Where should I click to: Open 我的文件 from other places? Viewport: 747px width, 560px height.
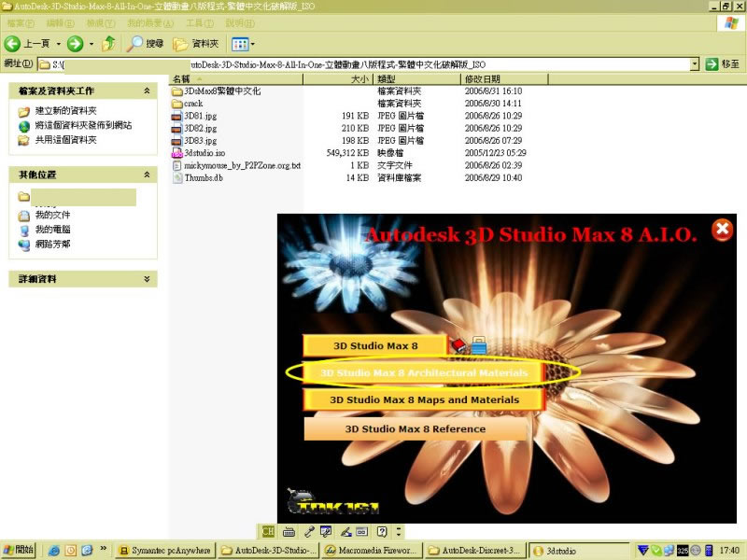click(52, 216)
